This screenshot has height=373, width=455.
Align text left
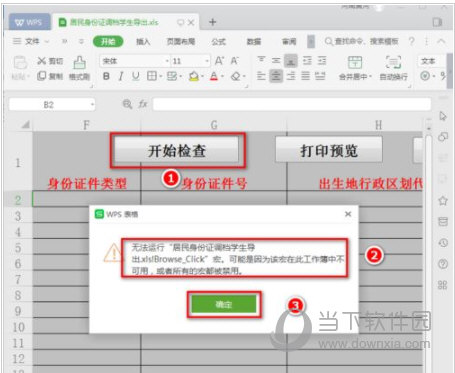pos(261,76)
